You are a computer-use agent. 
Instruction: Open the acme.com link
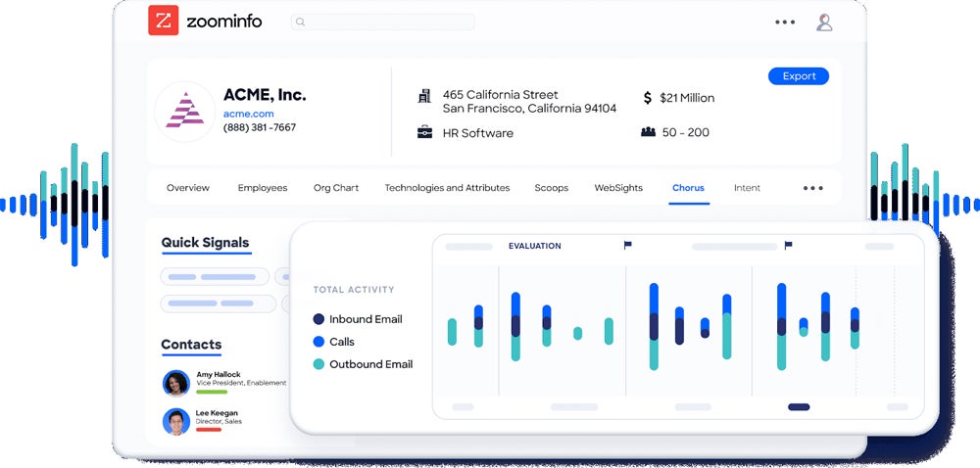(x=248, y=114)
